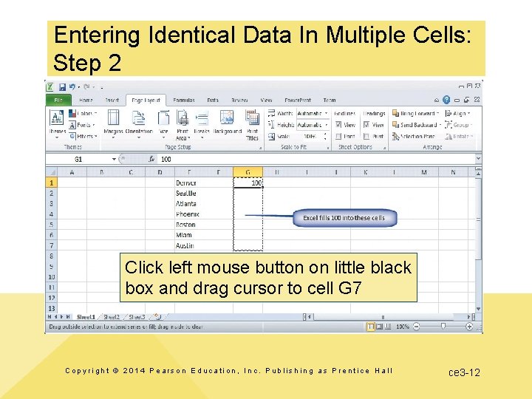Click the Background image button

227,122
